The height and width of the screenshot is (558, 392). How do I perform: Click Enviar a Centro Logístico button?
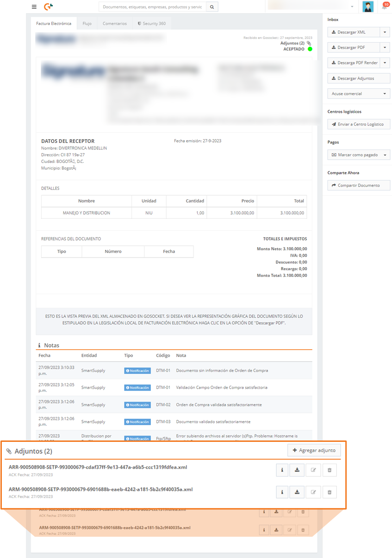coord(359,124)
